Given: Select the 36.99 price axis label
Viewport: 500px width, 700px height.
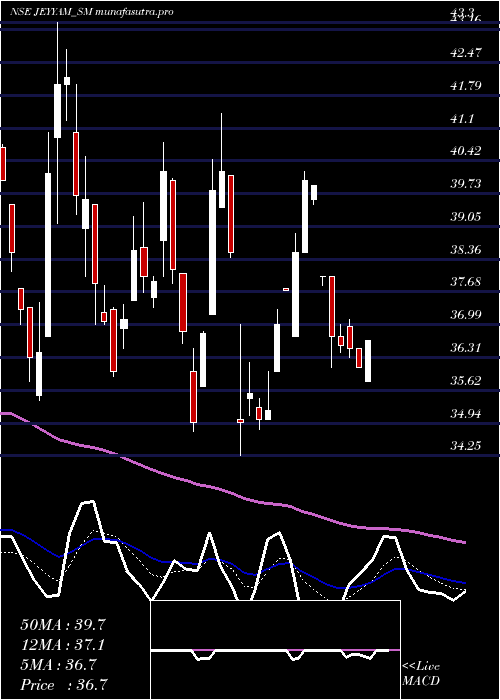Looking at the screenshot, I should pyautogui.click(x=466, y=315).
